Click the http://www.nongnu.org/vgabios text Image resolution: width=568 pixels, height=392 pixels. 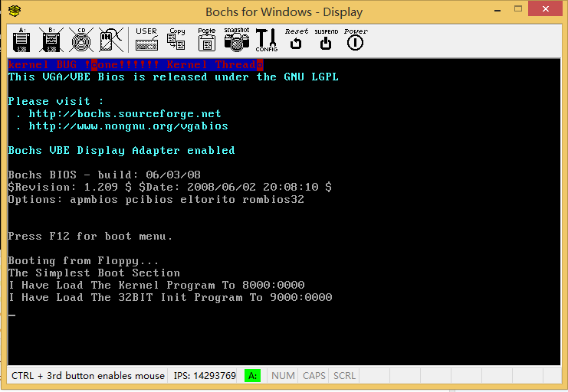point(128,126)
